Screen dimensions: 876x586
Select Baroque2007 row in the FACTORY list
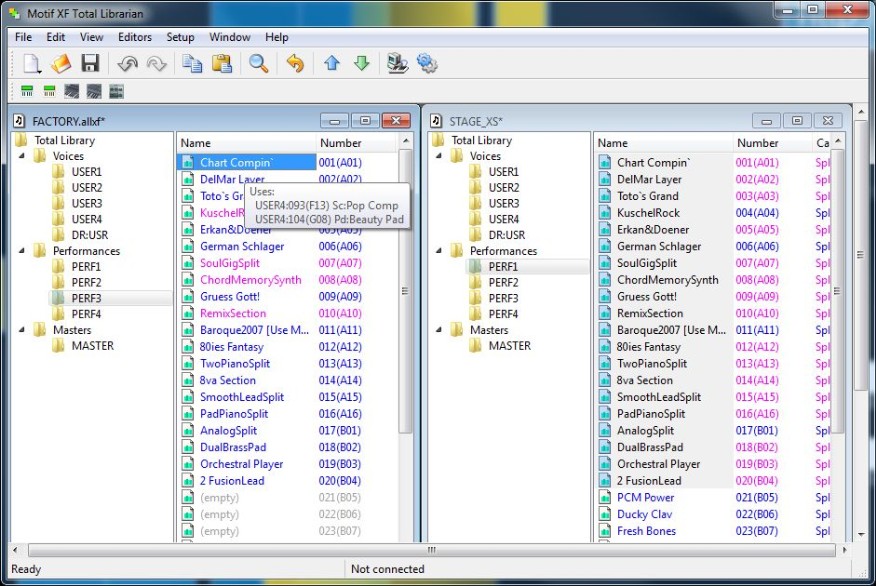click(254, 330)
